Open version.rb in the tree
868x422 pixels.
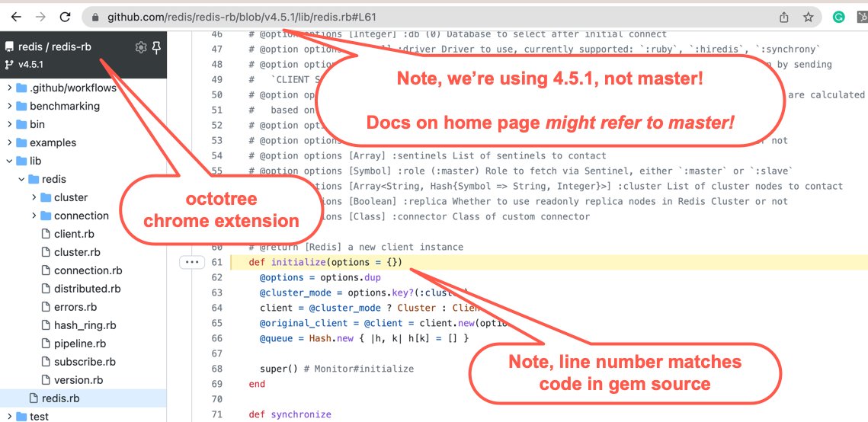78,380
